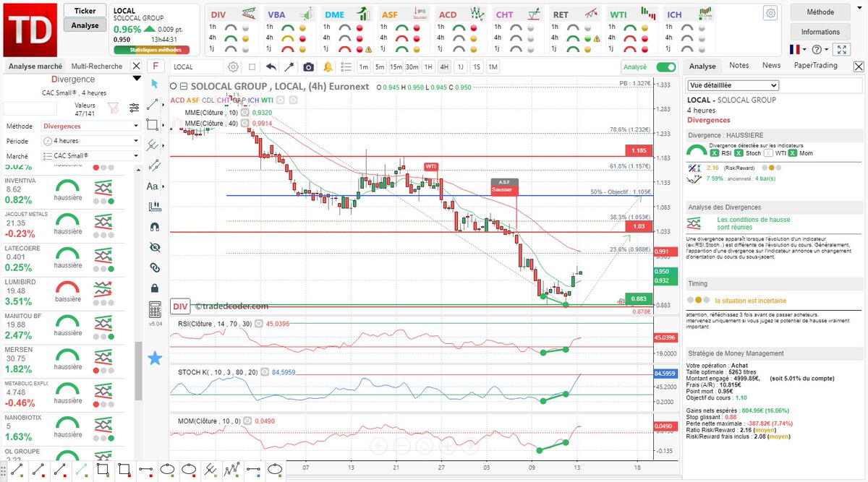
Task: Click the 1.185 red price level label
Action: [638, 151]
